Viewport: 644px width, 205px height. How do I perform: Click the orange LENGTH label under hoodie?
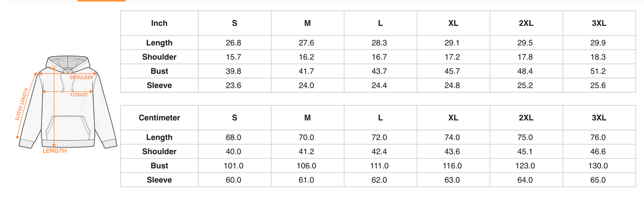[55, 151]
